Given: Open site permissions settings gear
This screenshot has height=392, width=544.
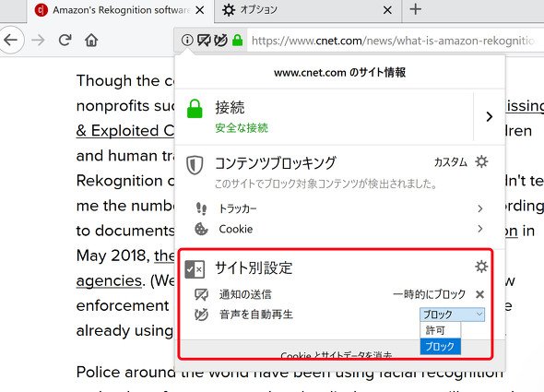Looking at the screenshot, I should 481,267.
